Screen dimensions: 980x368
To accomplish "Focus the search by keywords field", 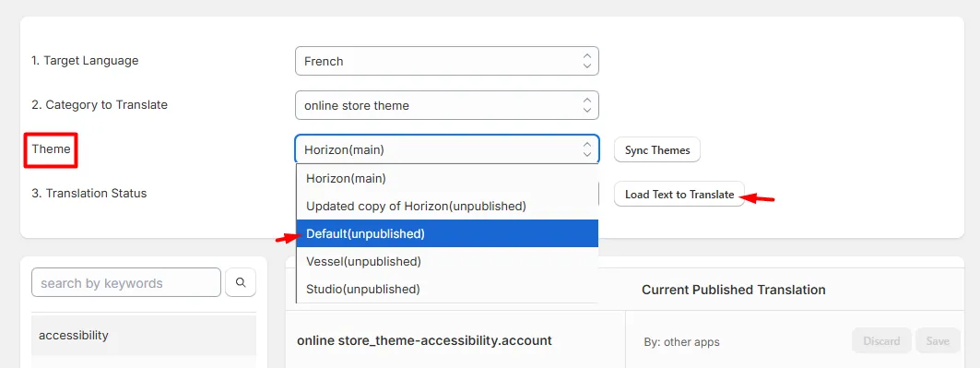I will 126,282.
